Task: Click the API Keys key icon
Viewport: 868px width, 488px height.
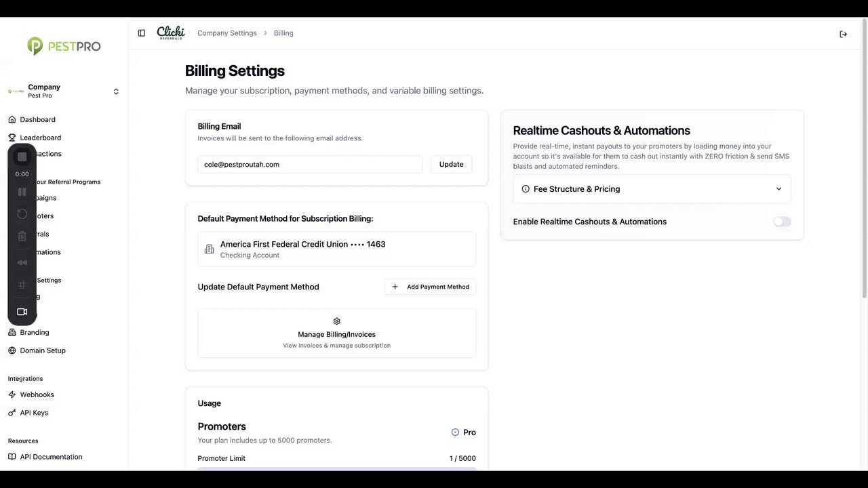Action: click(12, 413)
